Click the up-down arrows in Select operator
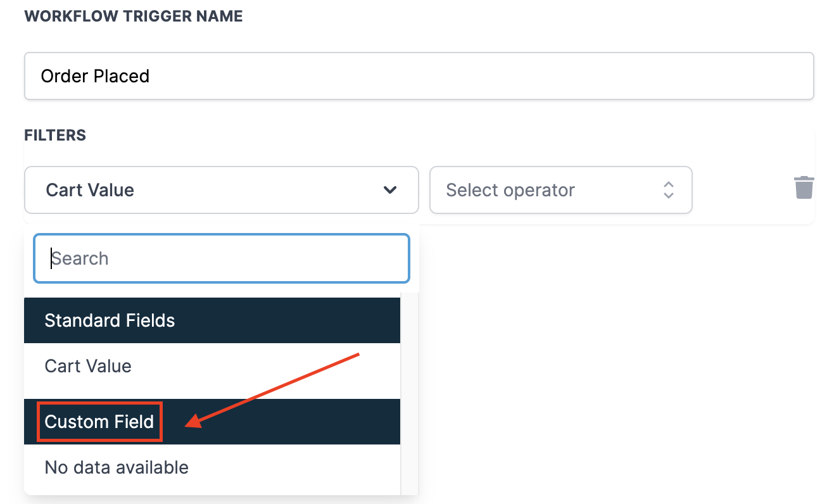The width and height of the screenshot is (827, 504). 668,190
